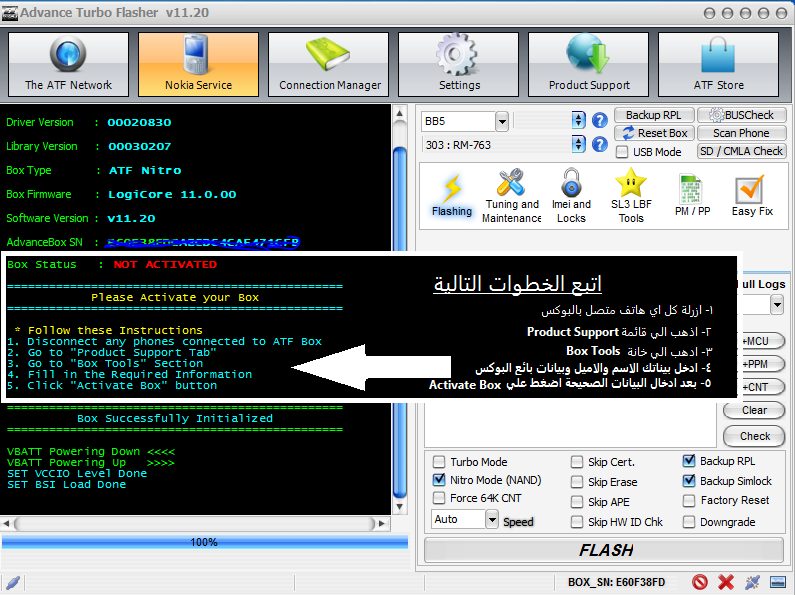Click the 100% progress bar
The width and height of the screenshot is (795, 595).
click(204, 542)
